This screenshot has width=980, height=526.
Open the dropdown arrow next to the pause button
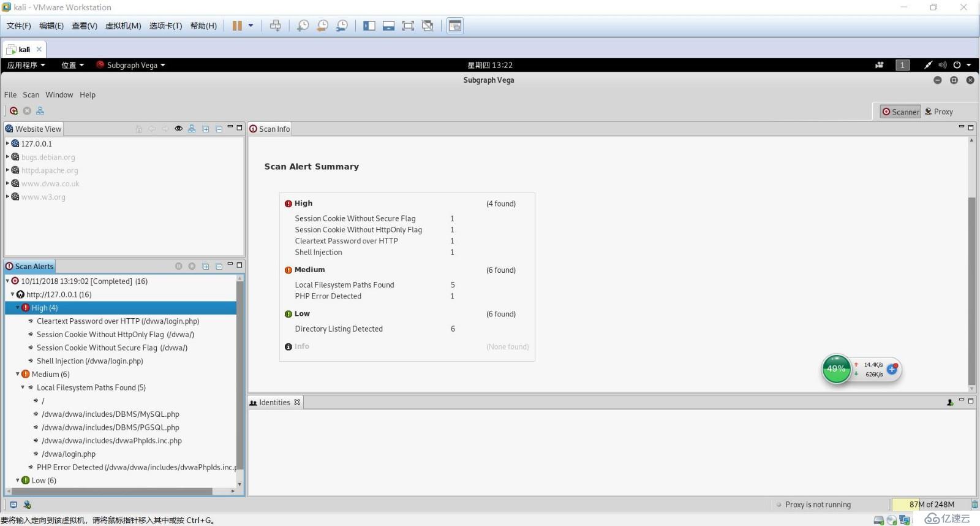point(251,26)
